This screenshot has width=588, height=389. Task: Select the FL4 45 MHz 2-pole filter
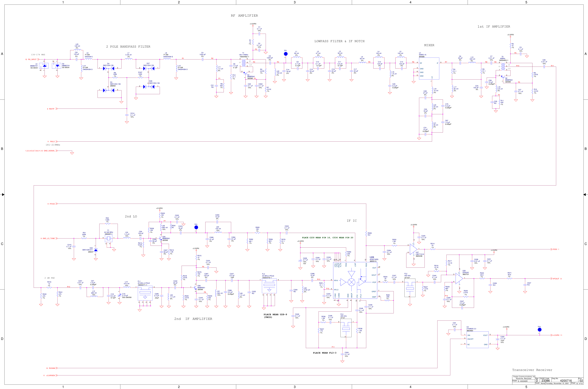(269, 286)
